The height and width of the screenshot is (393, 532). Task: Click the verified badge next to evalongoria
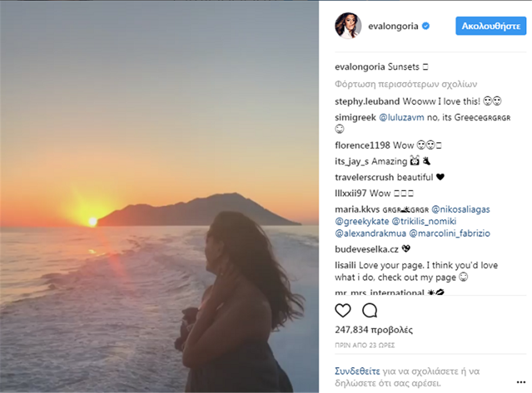pos(426,26)
